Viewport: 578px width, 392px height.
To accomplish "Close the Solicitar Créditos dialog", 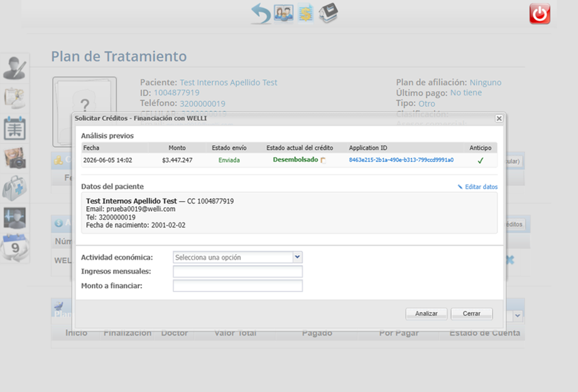I will pyautogui.click(x=499, y=118).
